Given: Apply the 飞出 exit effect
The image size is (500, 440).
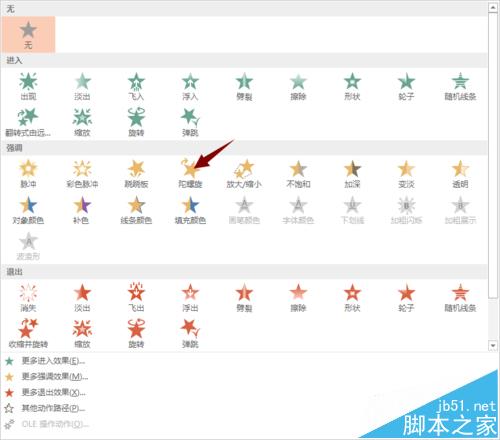Looking at the screenshot, I should (x=136, y=298).
